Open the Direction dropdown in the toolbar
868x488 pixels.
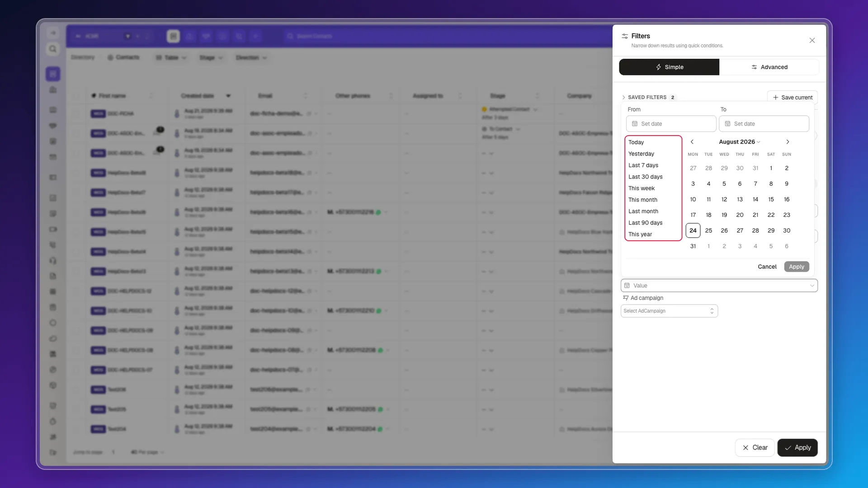coord(251,58)
